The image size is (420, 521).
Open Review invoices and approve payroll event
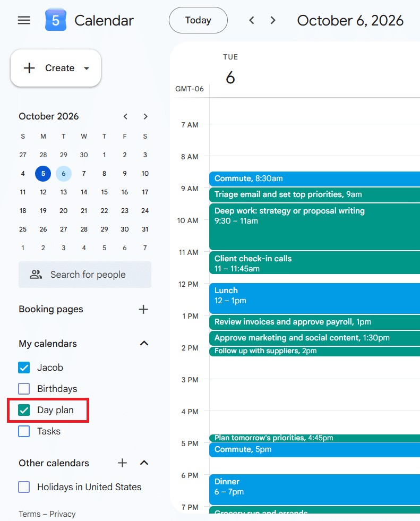coord(314,322)
